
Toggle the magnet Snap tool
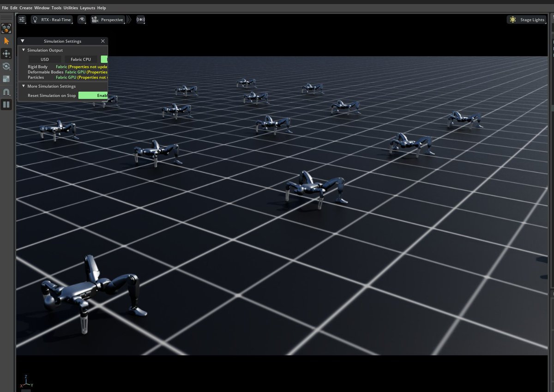coord(6,92)
